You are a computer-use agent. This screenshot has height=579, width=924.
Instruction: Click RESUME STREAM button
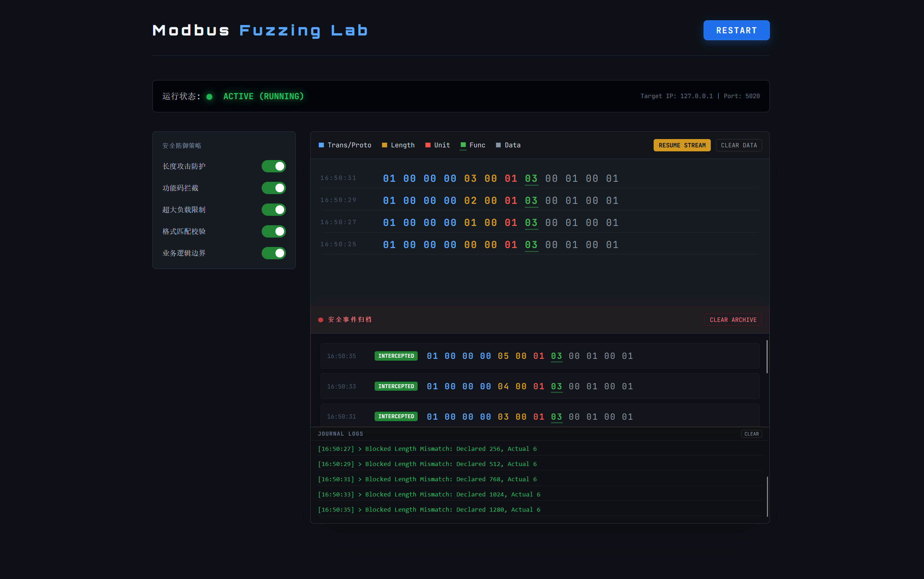point(682,146)
